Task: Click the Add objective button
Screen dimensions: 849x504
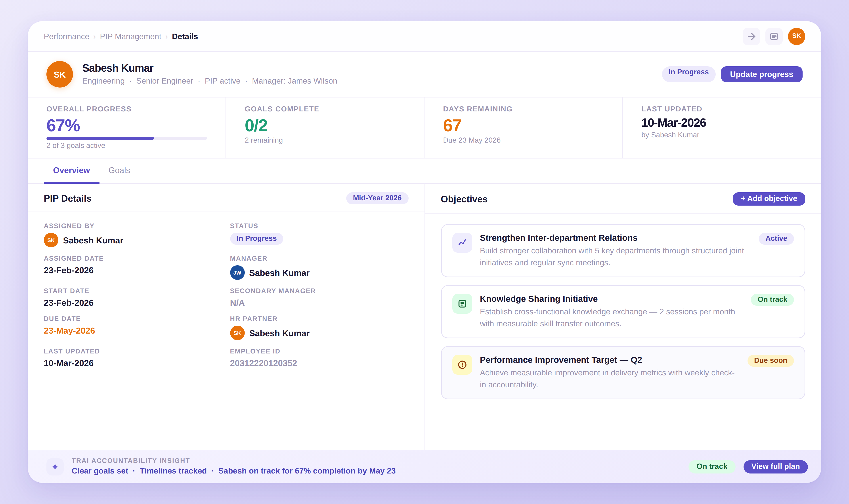Action: [769, 199]
